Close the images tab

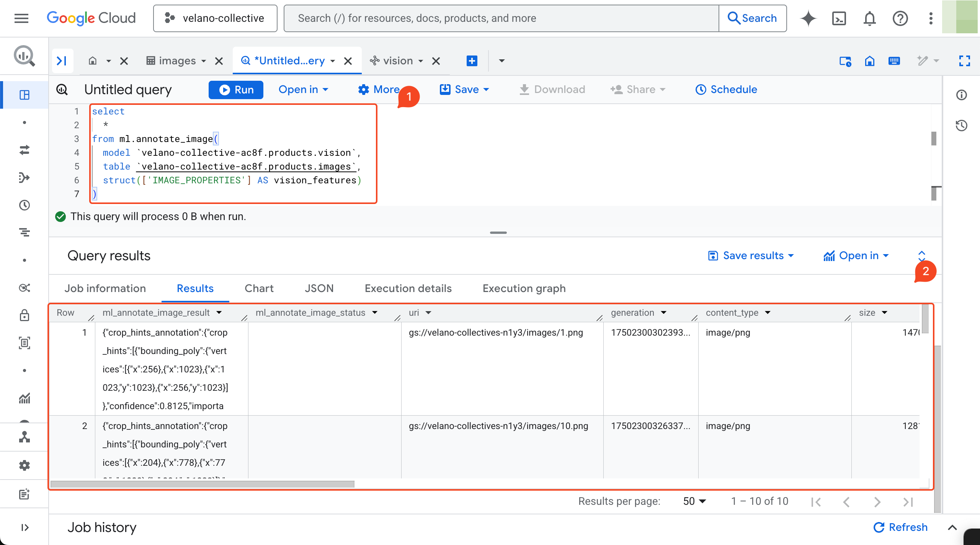click(x=219, y=61)
